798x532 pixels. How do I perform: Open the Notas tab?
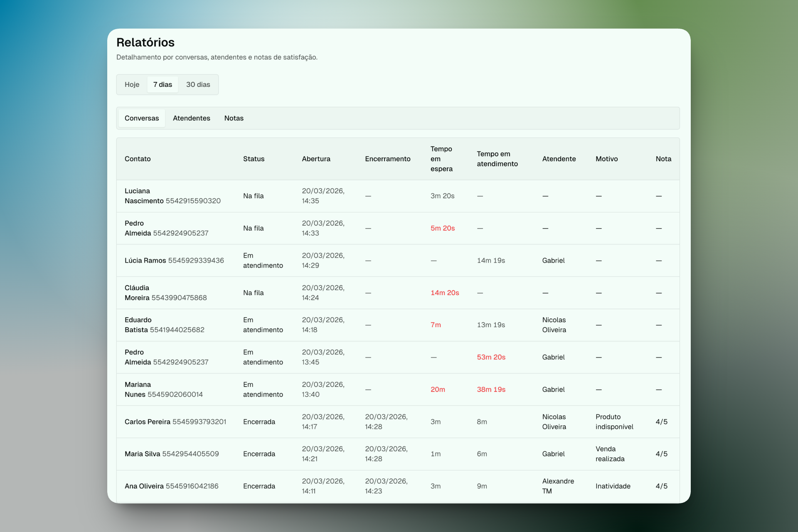click(234, 118)
